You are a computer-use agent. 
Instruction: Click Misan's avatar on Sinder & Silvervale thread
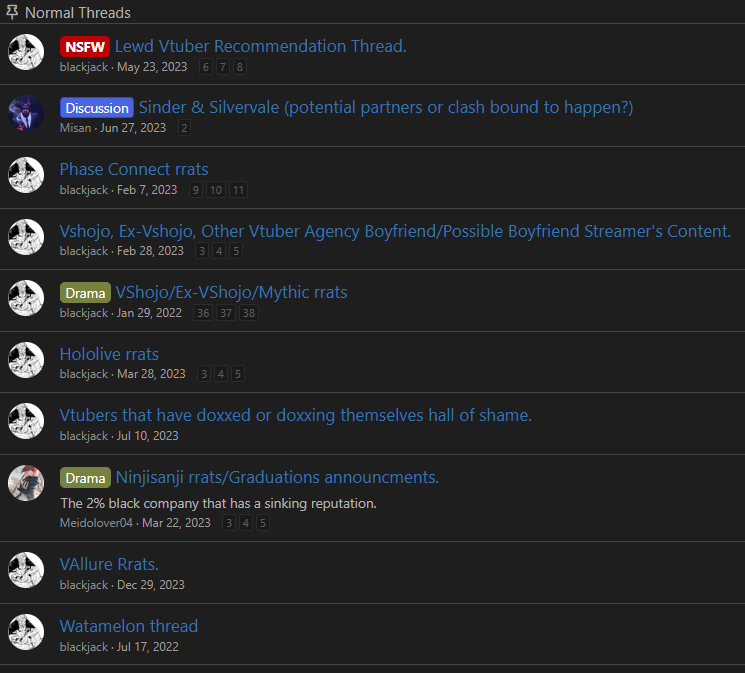click(x=26, y=113)
